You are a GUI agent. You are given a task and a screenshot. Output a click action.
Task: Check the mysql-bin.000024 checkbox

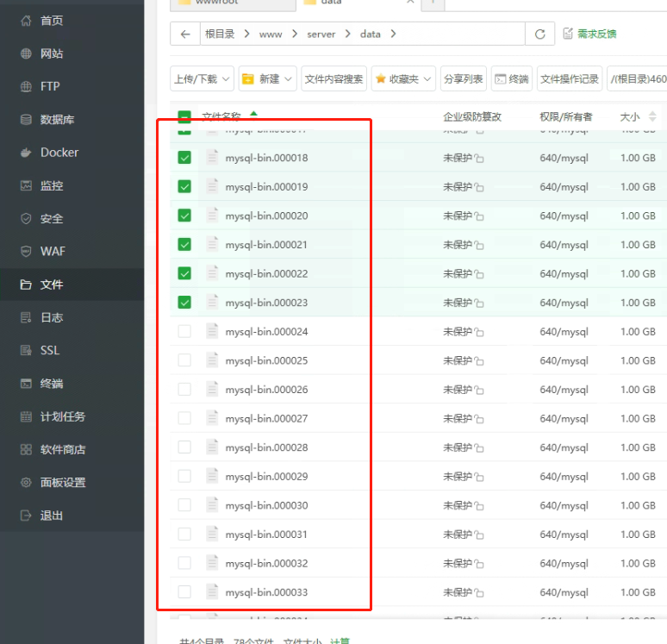(x=184, y=332)
